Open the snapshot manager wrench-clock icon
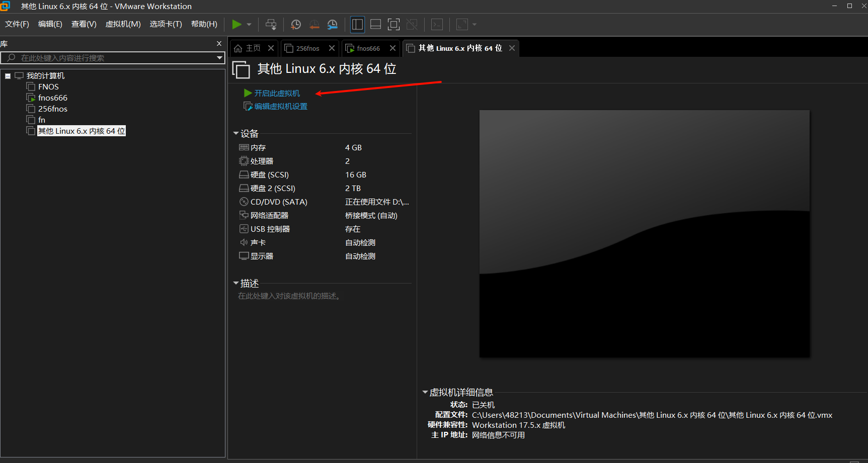868x463 pixels. point(333,24)
